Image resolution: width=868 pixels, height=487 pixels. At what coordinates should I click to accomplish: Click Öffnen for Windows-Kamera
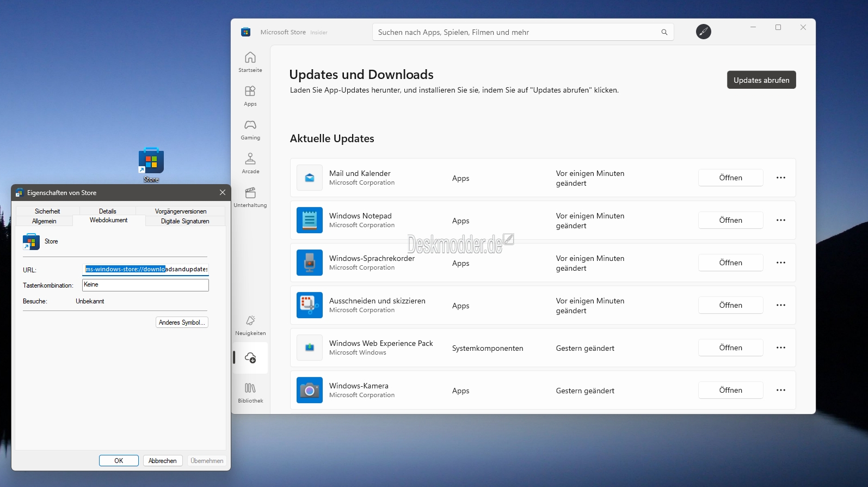(730, 390)
